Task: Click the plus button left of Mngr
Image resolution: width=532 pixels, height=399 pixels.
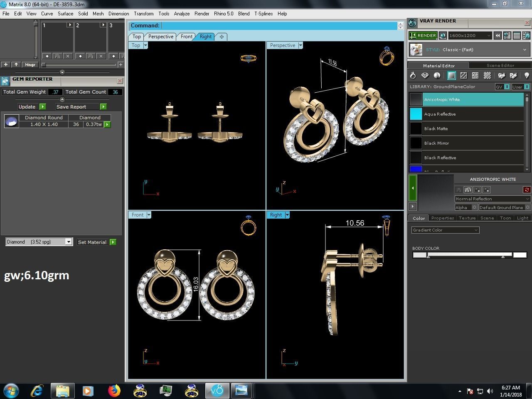Action: pyautogui.click(x=6, y=65)
